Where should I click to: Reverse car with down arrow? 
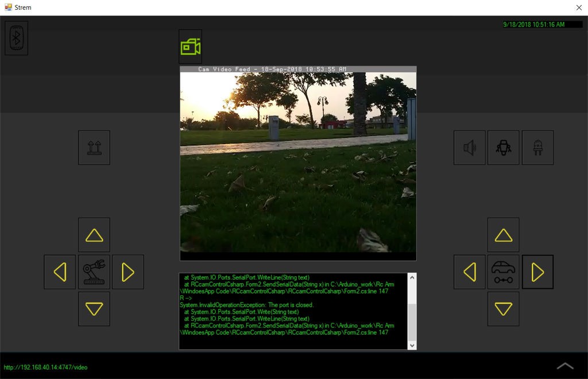coord(503,308)
